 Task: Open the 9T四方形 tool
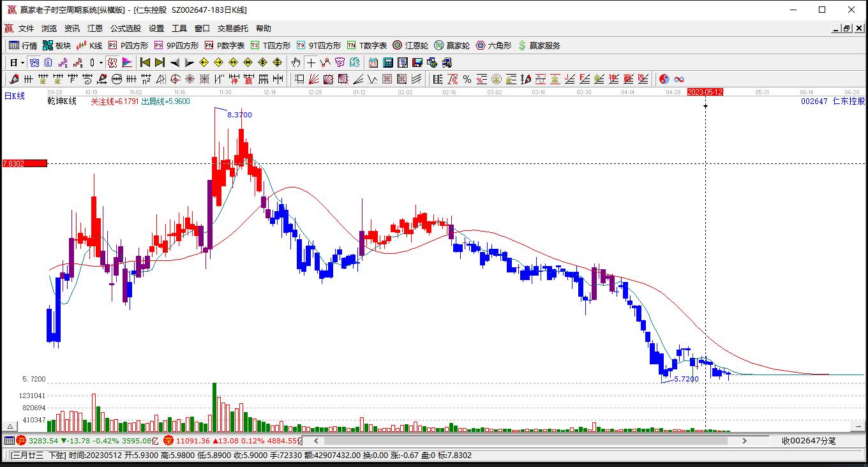click(319, 45)
